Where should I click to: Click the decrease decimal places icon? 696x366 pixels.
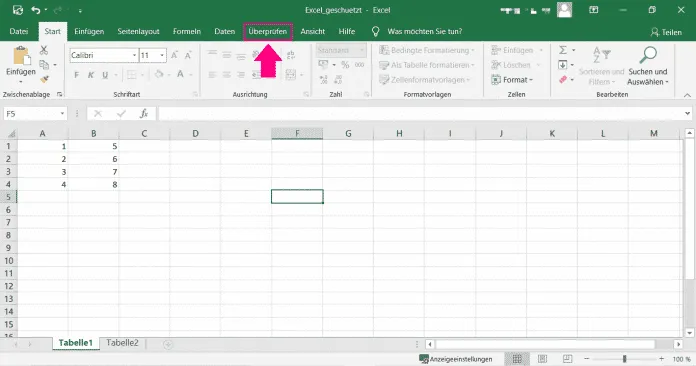coord(338,79)
